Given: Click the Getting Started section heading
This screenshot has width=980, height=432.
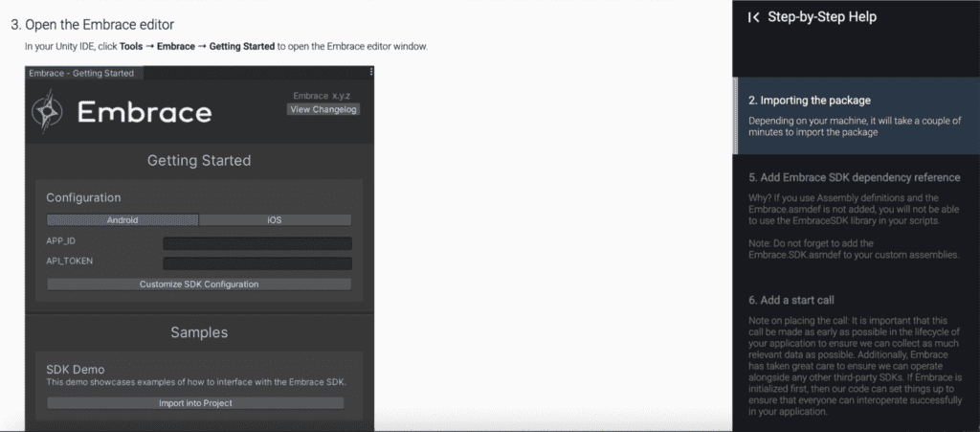Looking at the screenshot, I should [x=199, y=161].
